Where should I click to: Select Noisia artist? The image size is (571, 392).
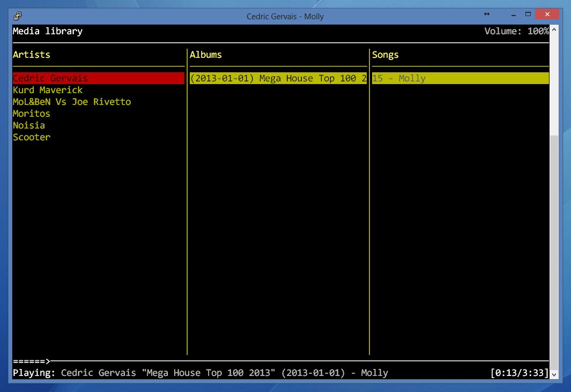coord(29,125)
